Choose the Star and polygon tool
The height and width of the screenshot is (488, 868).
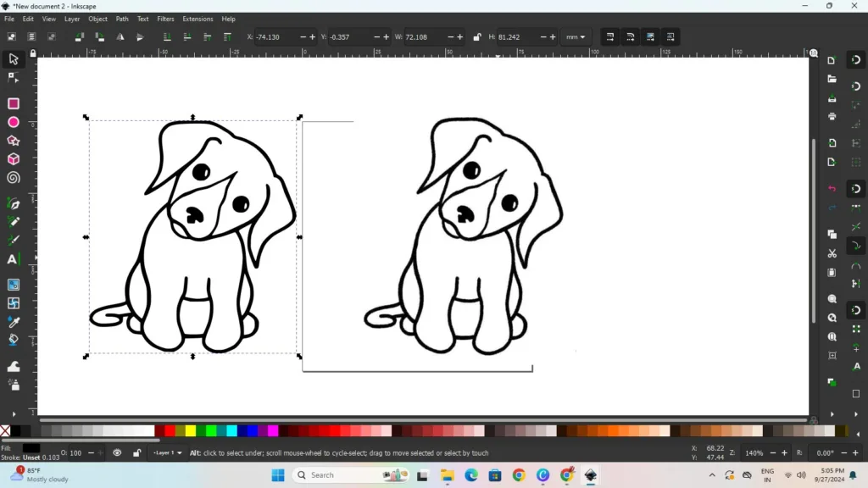pos(14,141)
